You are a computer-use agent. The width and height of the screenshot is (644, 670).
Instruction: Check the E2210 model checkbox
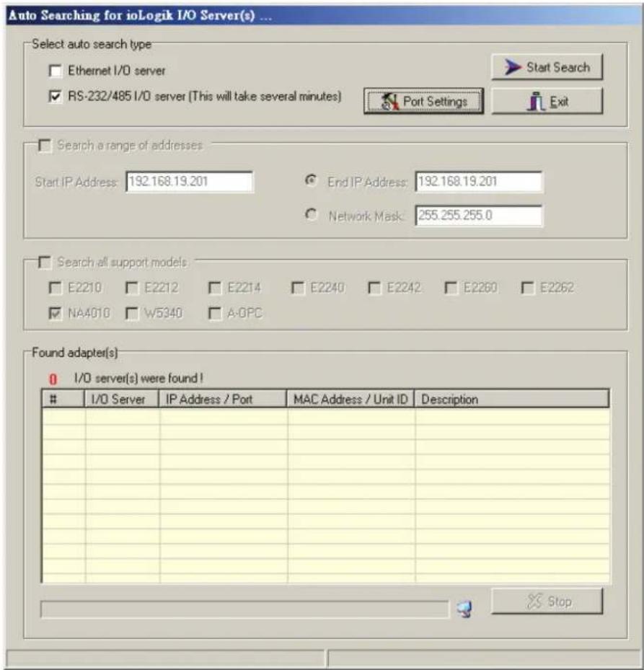(55, 288)
